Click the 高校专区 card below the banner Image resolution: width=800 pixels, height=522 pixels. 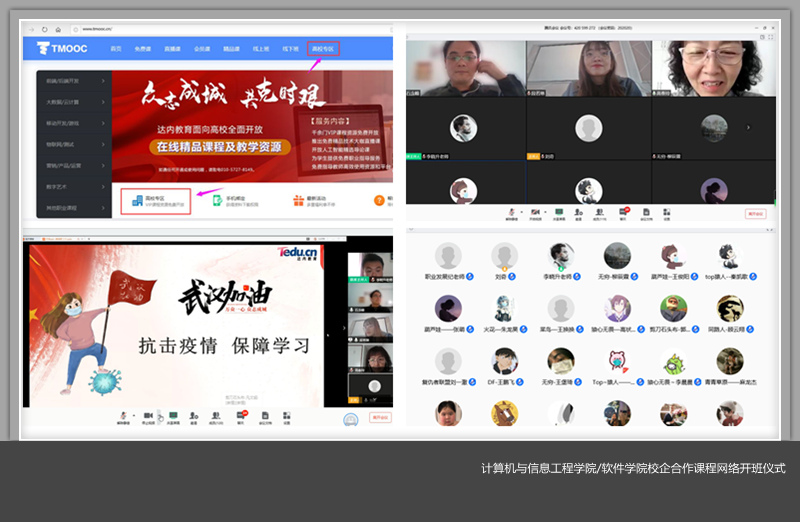154,200
